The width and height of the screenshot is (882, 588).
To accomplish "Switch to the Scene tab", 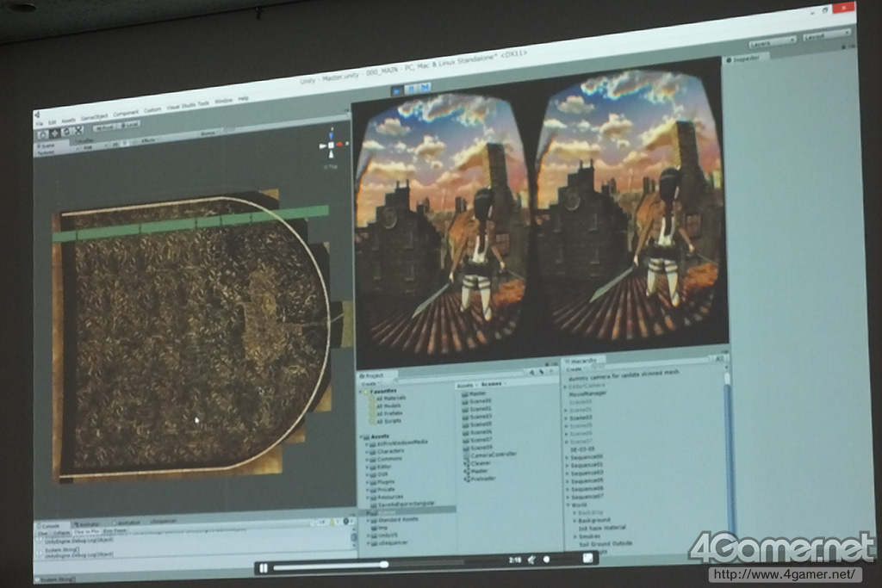I will point(47,145).
